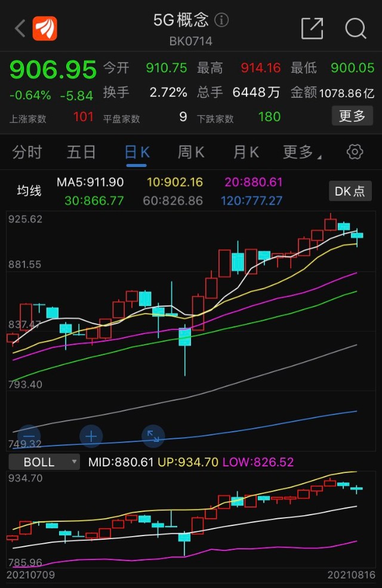Screen dimensions: 382x588
Task: Tap the info icon beside 5G概念
Action: [221, 20]
